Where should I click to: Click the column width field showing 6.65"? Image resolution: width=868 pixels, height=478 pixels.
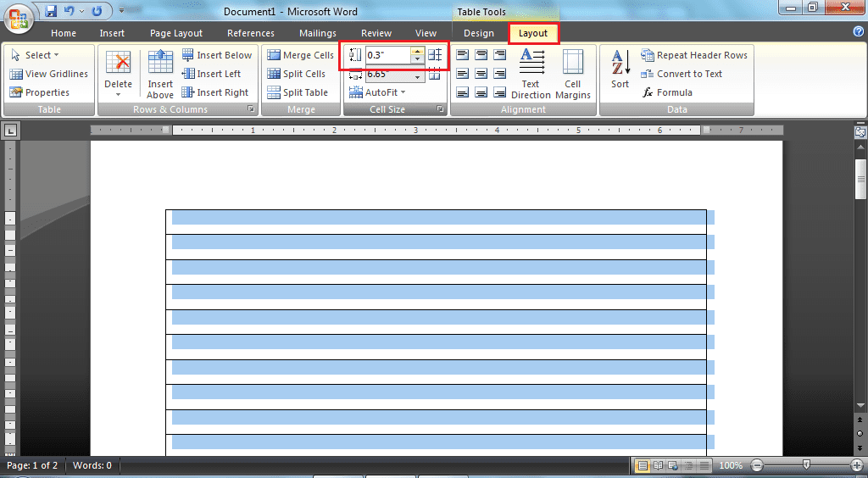(387, 75)
